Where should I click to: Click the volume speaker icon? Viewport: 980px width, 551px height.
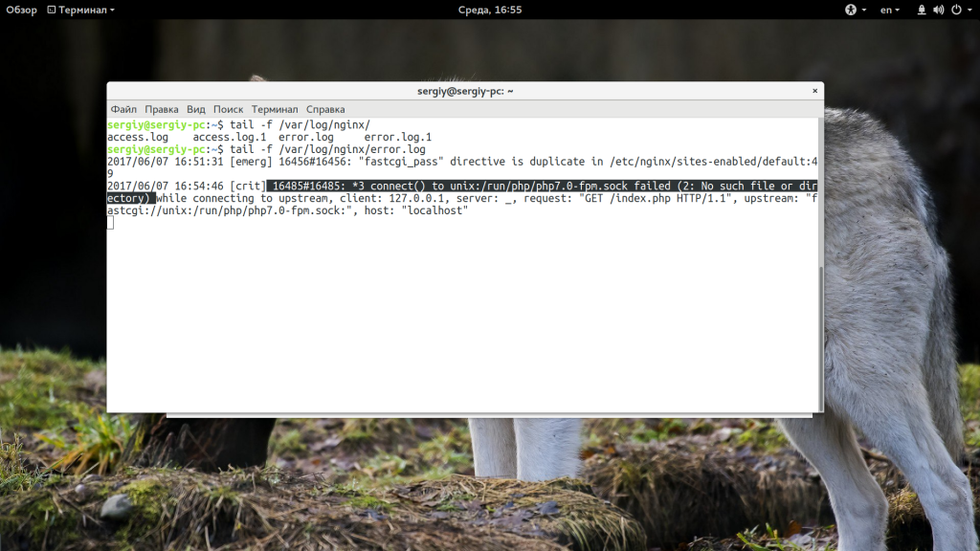click(938, 10)
